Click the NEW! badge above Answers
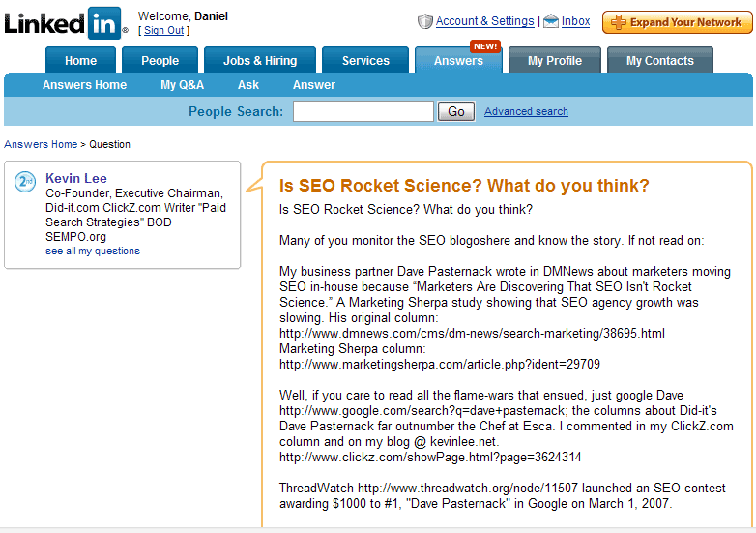The width and height of the screenshot is (756, 533). click(x=485, y=46)
